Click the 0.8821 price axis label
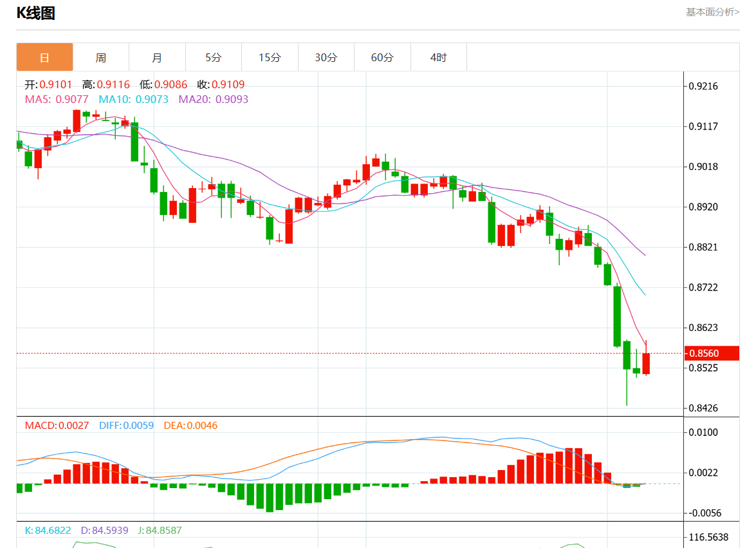The height and width of the screenshot is (548, 756). [x=703, y=247]
